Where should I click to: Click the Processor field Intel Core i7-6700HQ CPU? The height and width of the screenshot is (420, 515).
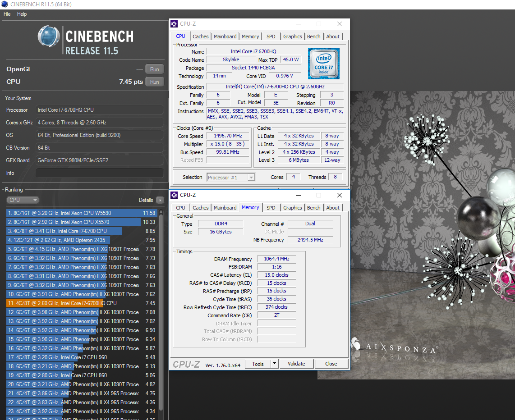[x=100, y=110]
